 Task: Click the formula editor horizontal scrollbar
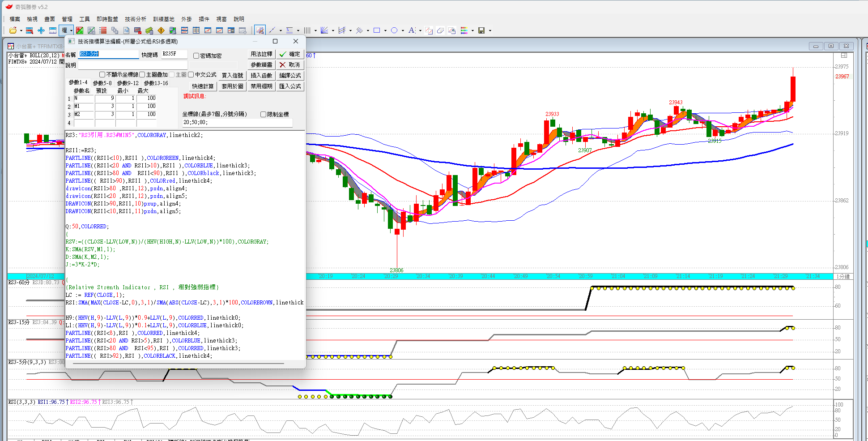coord(178,364)
